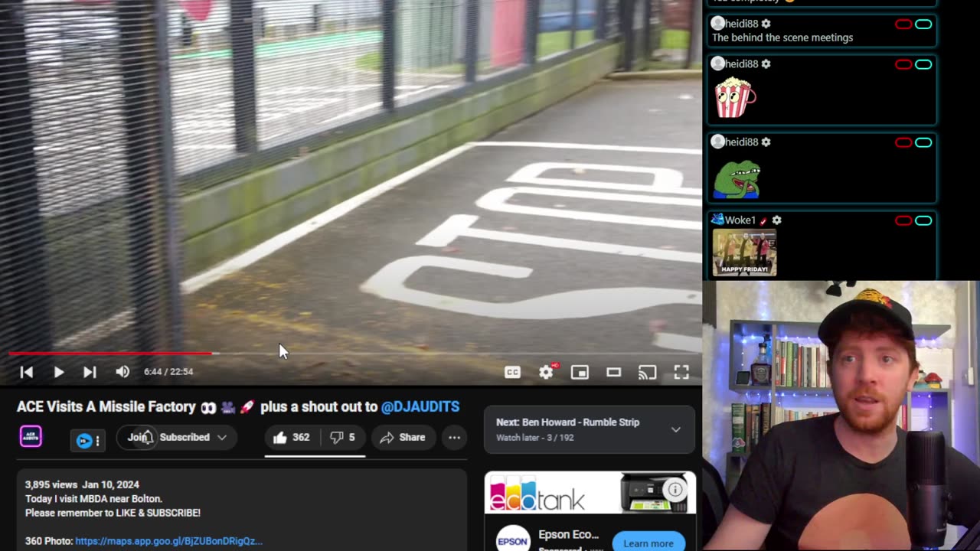Click the Next: Ben Howard - Rumble Strip title
Screen dimensions: 980x551
click(x=567, y=422)
